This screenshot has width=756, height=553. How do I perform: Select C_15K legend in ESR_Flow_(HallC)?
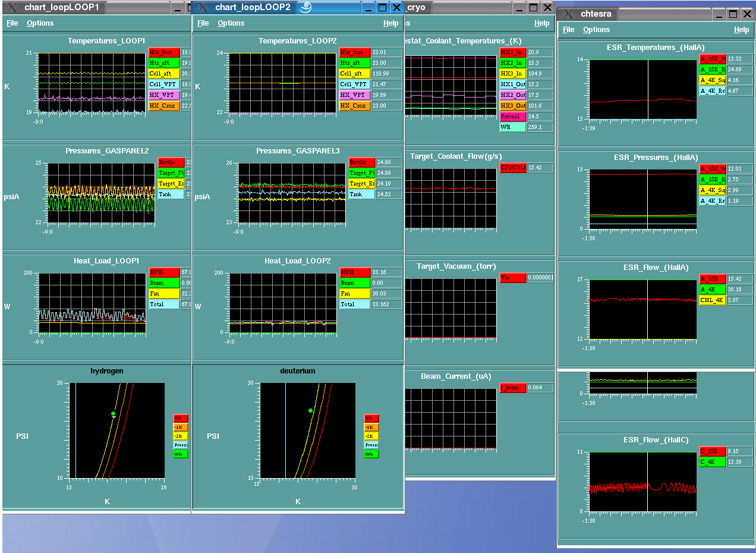tap(713, 451)
